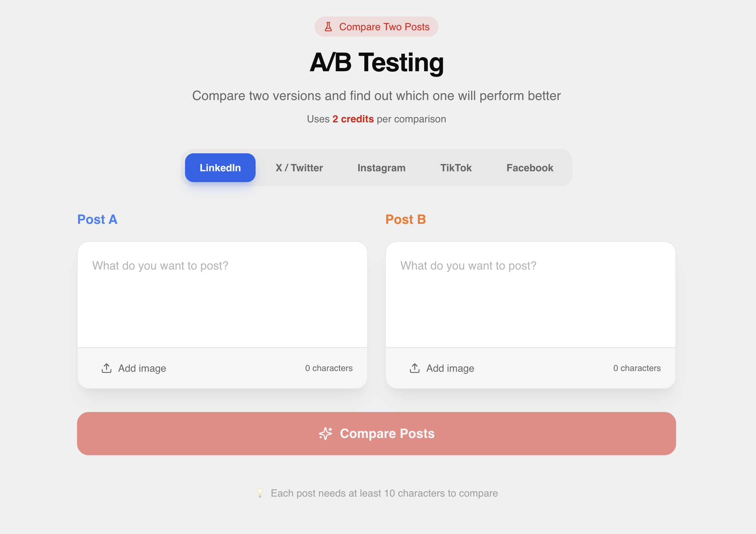Screen dimensions: 756x534
Task: Click the upload icon next to Add image for Post A
Action: tap(106, 368)
